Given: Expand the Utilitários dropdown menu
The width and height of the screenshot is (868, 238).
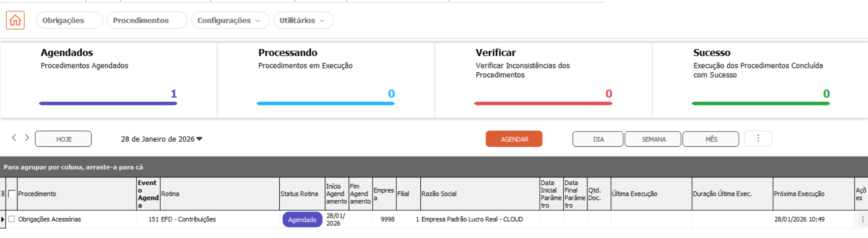Looking at the screenshot, I should (x=303, y=20).
